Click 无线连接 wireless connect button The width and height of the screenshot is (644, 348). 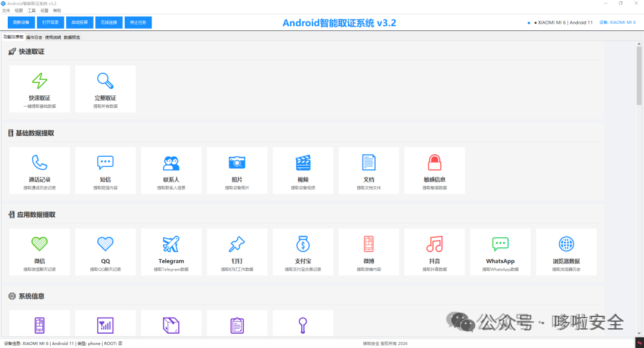(109, 23)
